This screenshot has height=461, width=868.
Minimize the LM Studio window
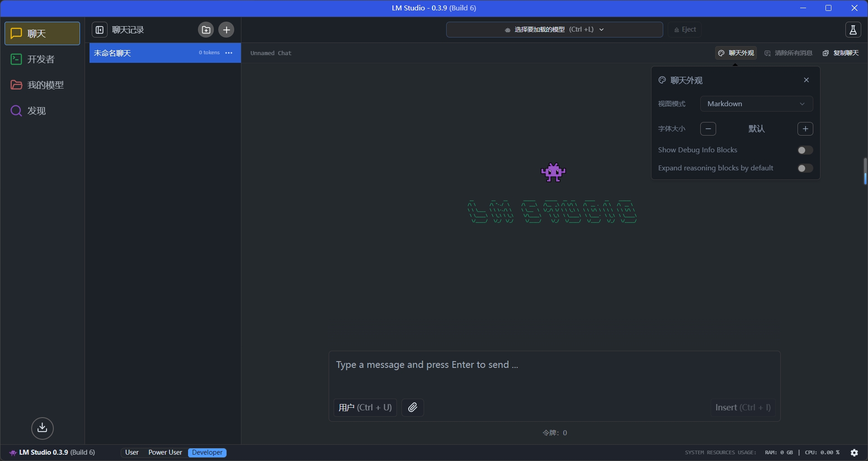pos(803,8)
